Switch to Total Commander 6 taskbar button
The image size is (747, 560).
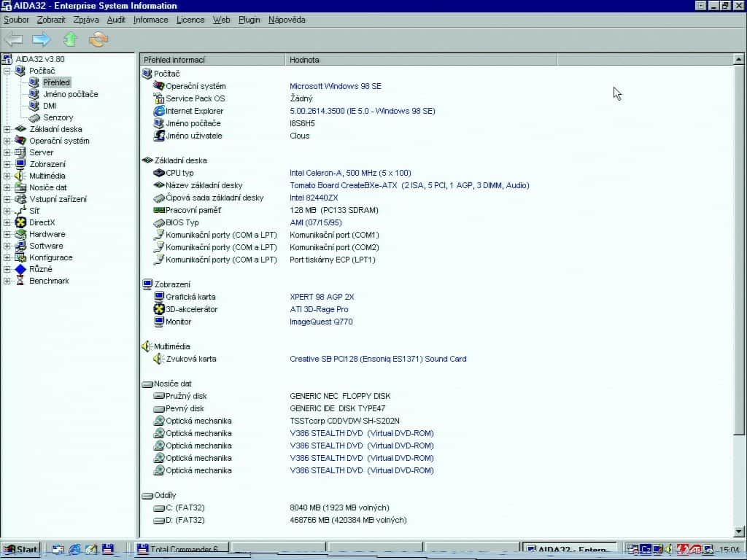coord(182,550)
